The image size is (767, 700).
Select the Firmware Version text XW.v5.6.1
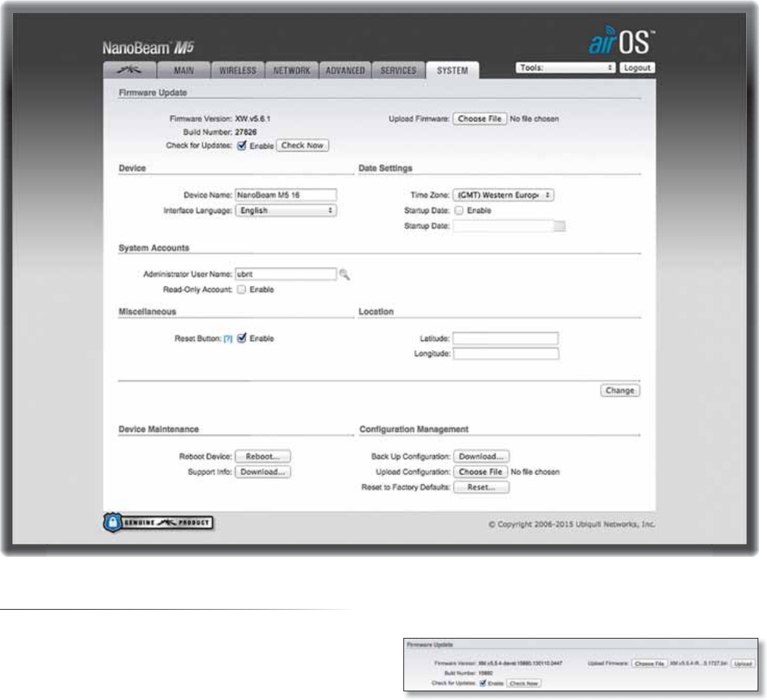click(x=253, y=118)
